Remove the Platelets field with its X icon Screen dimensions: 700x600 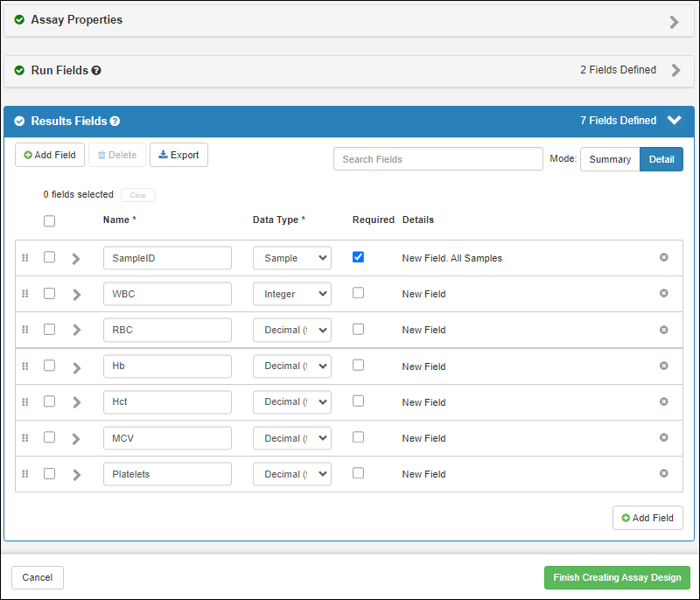click(663, 474)
